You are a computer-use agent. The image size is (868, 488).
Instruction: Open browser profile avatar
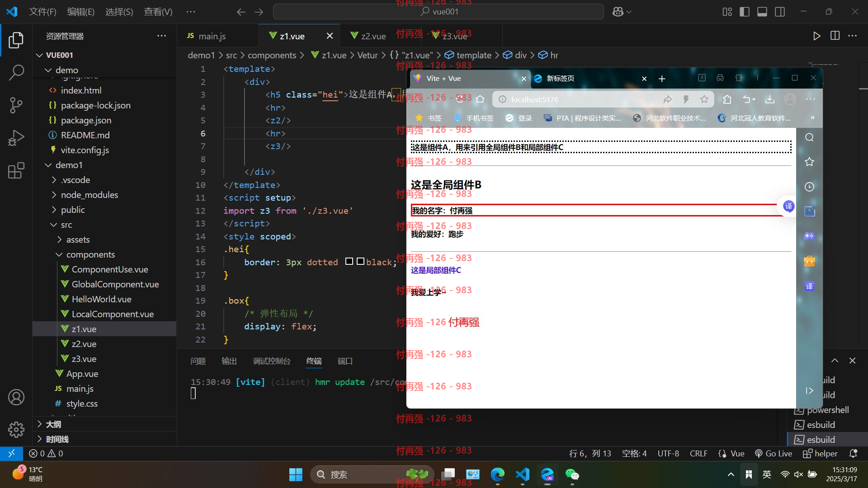(x=790, y=99)
